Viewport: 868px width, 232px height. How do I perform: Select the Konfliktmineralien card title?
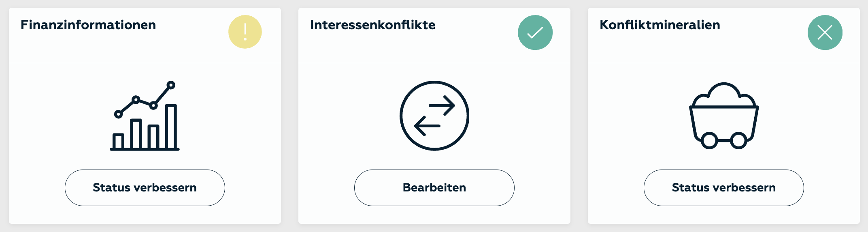coord(660,25)
